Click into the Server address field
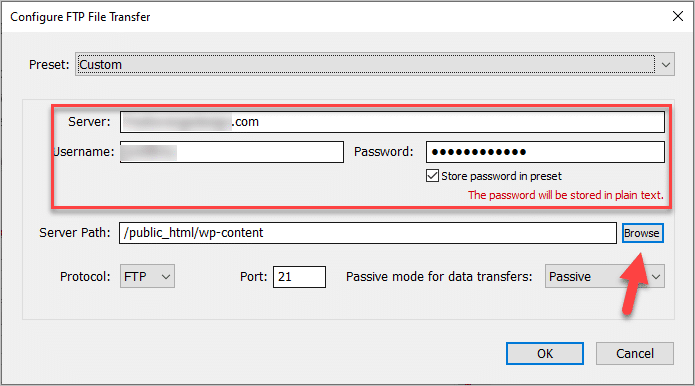Image resolution: width=695 pixels, height=386 pixels. [392, 122]
